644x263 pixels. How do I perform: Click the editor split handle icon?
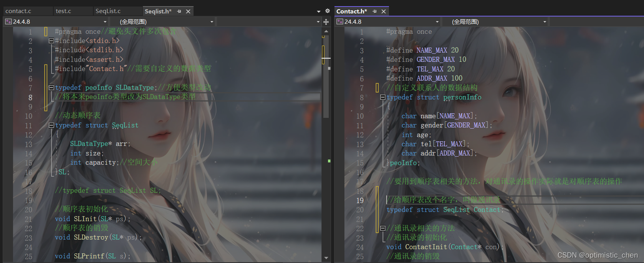[x=326, y=22]
